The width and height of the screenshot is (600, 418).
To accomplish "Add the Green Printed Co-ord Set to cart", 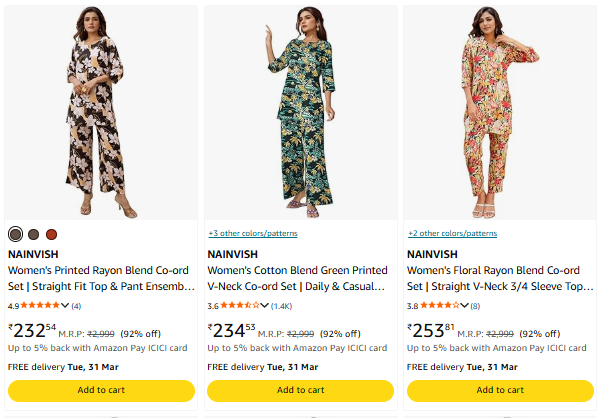I will [300, 390].
